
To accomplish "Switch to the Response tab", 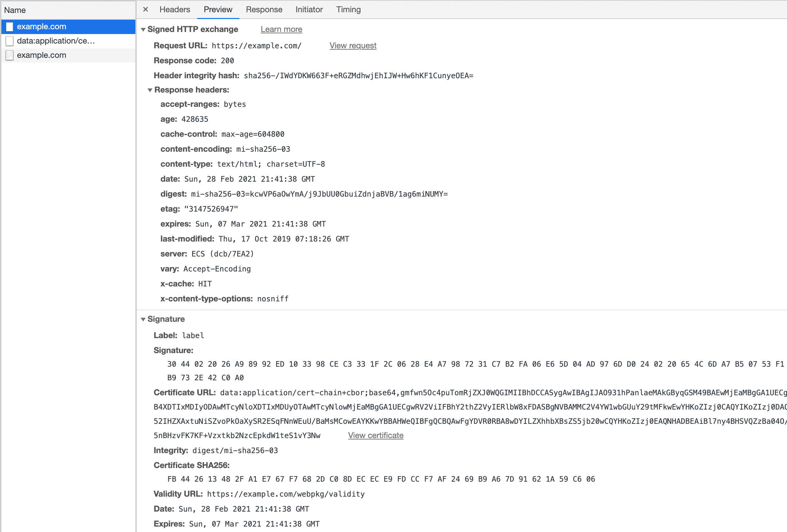I will coord(264,10).
